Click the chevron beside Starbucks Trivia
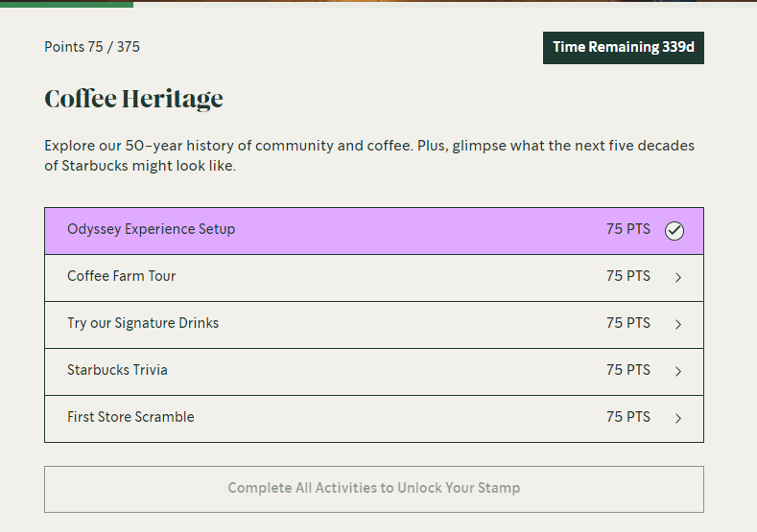The height and width of the screenshot is (532, 757). pyautogui.click(x=678, y=371)
